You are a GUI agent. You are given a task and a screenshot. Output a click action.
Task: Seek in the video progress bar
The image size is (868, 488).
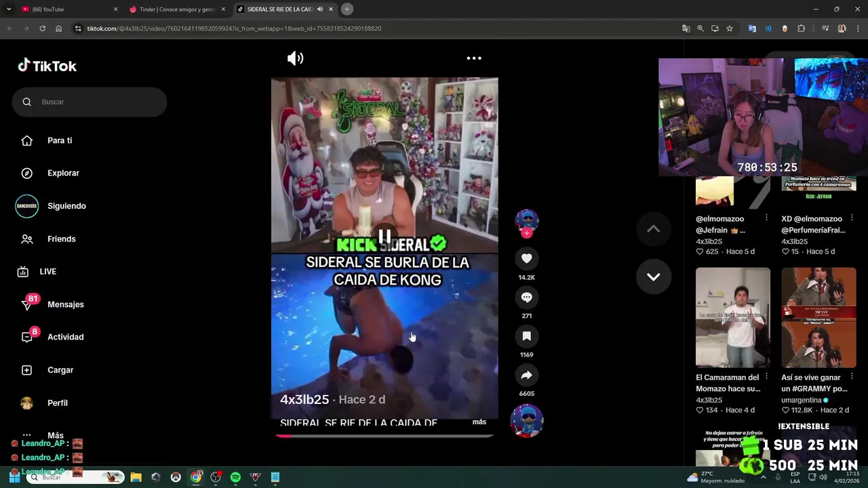click(384, 436)
